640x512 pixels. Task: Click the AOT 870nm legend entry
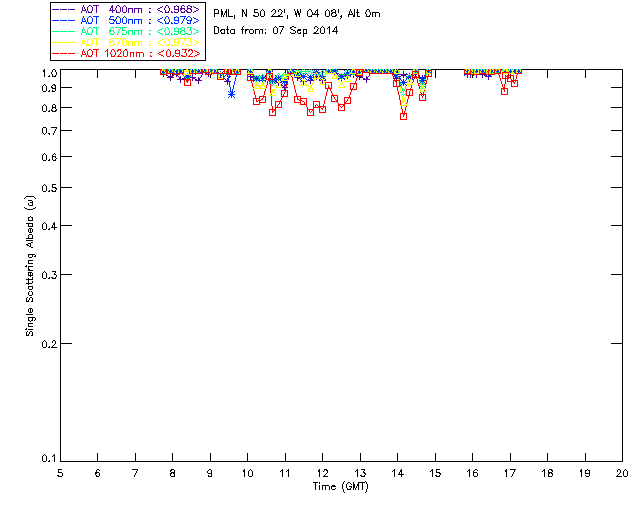[126, 42]
